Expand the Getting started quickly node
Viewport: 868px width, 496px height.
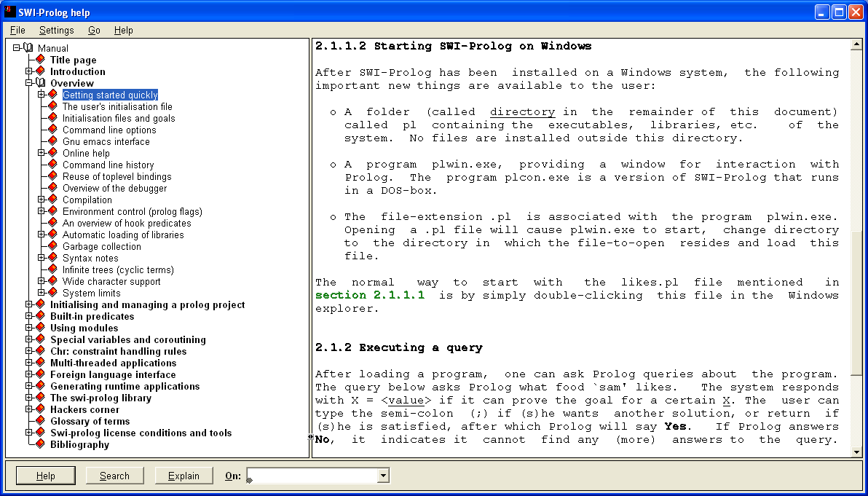click(41, 95)
